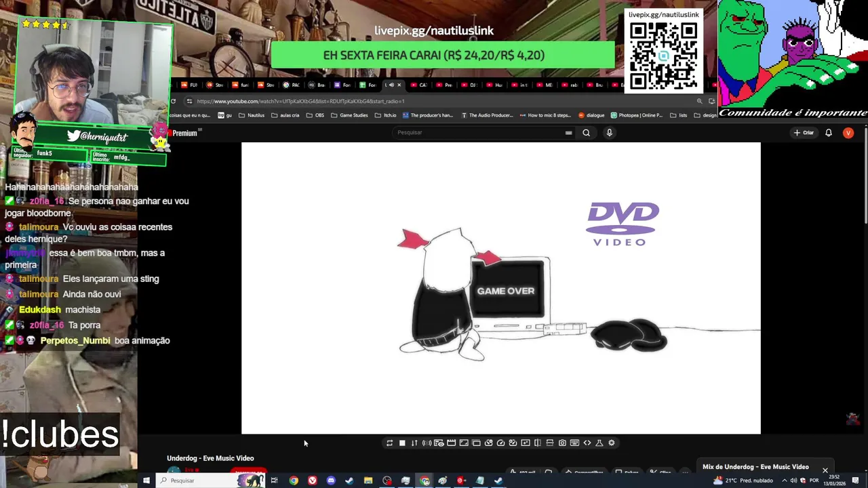This screenshot has width=868, height=488.
Task: Click the Underdog - Eve Music Video title
Action: point(210,458)
